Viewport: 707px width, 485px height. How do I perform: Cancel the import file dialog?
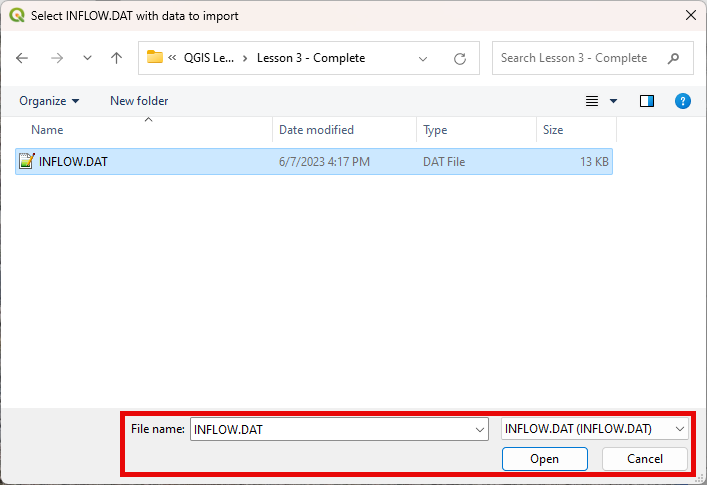click(x=645, y=459)
